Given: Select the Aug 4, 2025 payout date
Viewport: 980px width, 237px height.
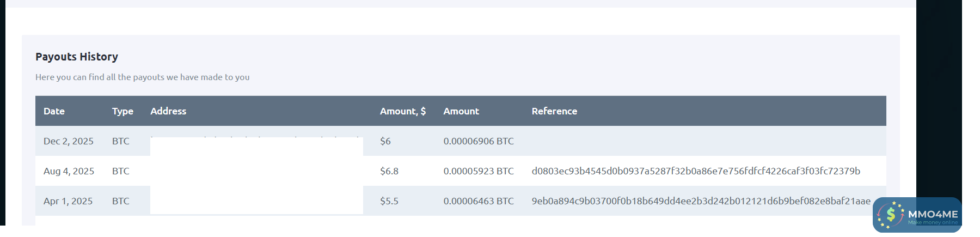Looking at the screenshot, I should (x=69, y=171).
